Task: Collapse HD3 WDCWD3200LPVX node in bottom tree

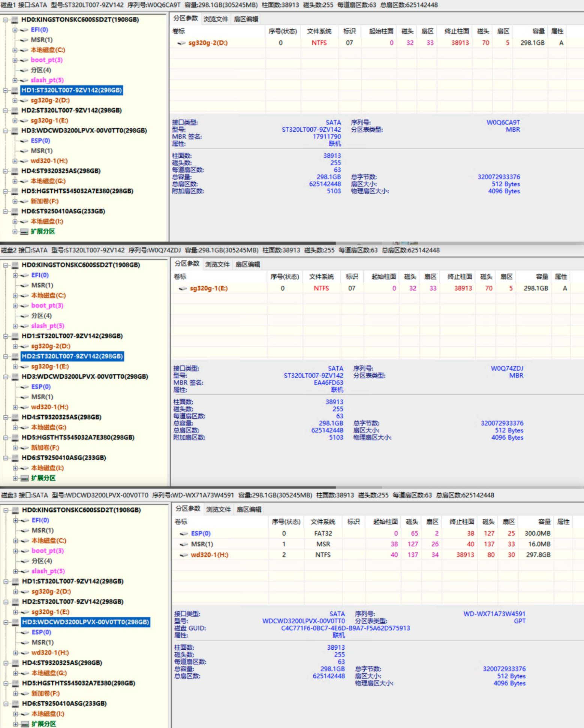Action: click(6, 622)
